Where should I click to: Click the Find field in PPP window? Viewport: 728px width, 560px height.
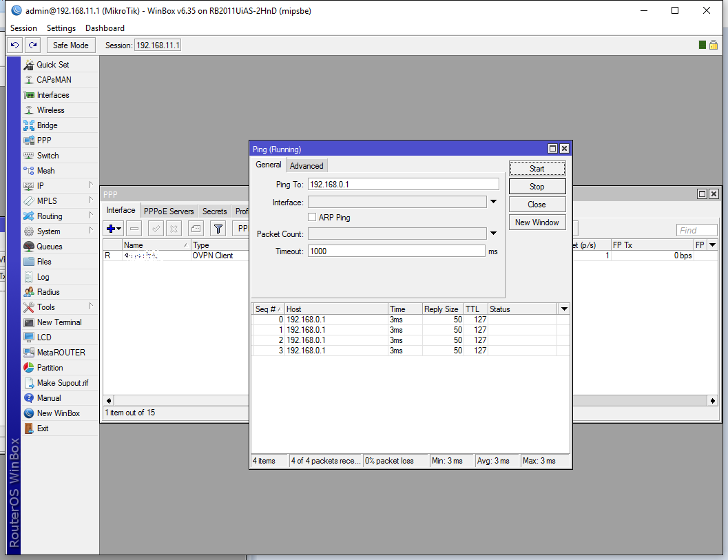click(x=697, y=230)
